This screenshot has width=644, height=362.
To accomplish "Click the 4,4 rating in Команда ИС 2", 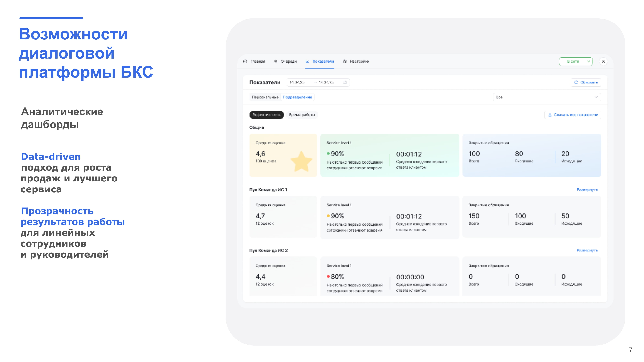I will [260, 277].
